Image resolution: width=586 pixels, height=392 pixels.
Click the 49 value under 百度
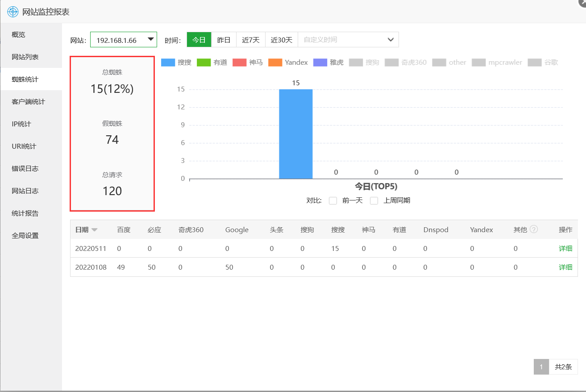pos(121,267)
